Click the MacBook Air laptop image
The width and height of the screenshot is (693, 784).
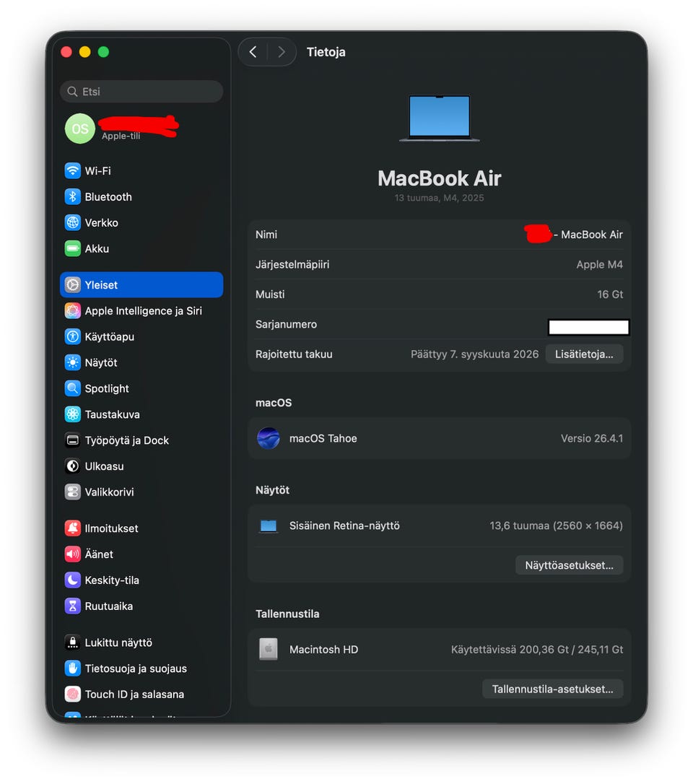pos(440,119)
